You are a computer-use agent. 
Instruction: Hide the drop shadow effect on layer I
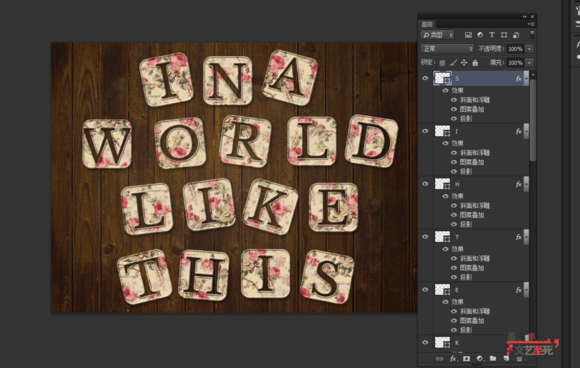click(x=454, y=171)
